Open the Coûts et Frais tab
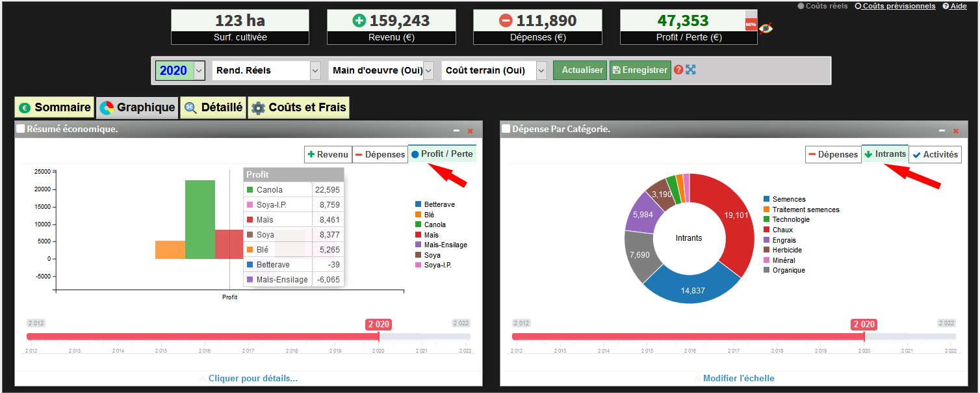The image size is (980, 393). click(x=299, y=107)
